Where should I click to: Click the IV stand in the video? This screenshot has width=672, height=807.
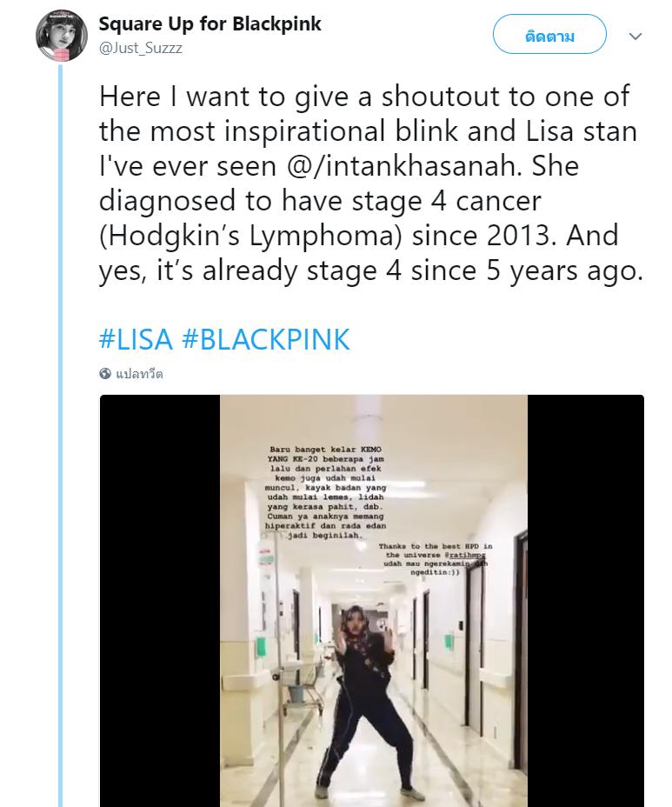(x=279, y=644)
